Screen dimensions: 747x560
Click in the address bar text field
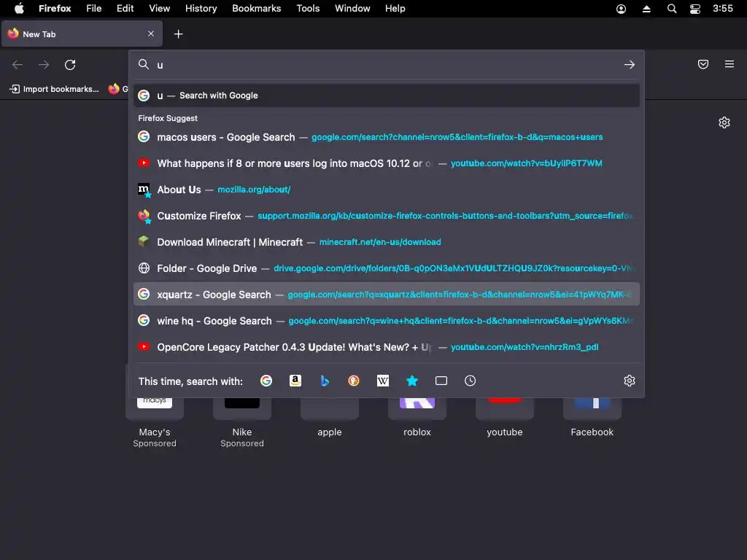[x=386, y=64]
